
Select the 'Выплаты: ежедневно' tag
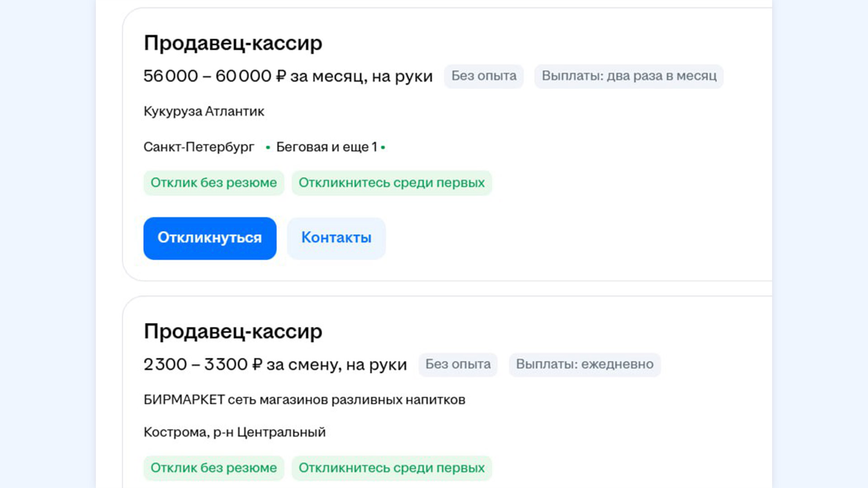(585, 365)
